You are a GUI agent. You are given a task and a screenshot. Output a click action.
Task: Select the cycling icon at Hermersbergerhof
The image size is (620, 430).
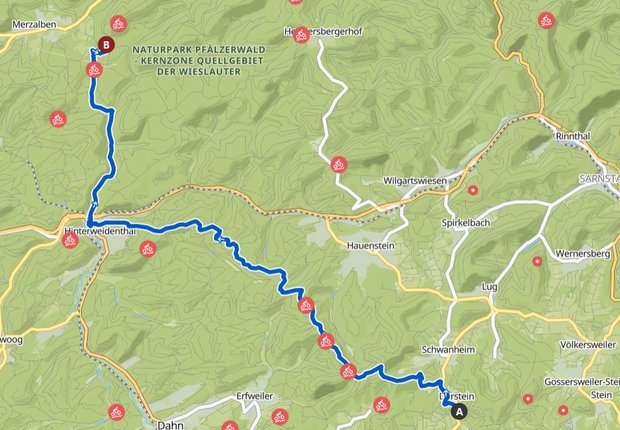coord(301,35)
